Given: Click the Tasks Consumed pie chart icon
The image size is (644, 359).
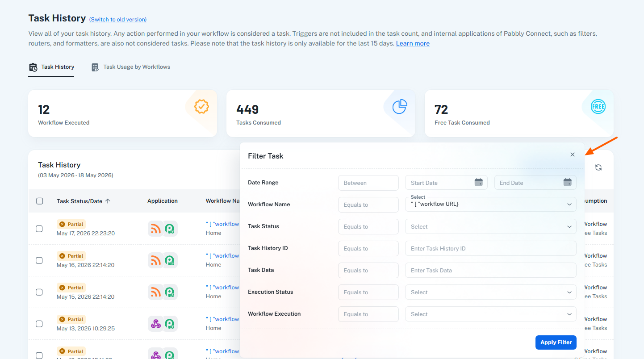Looking at the screenshot, I should (x=400, y=106).
